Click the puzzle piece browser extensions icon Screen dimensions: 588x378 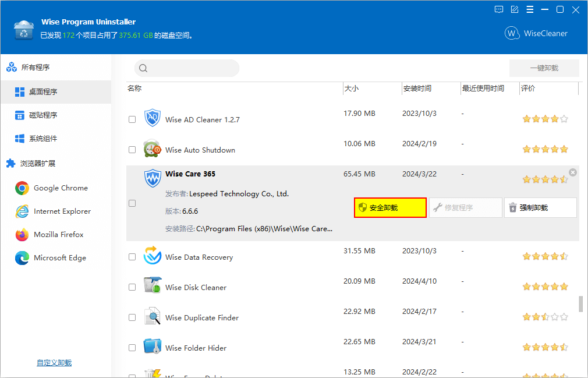click(11, 164)
